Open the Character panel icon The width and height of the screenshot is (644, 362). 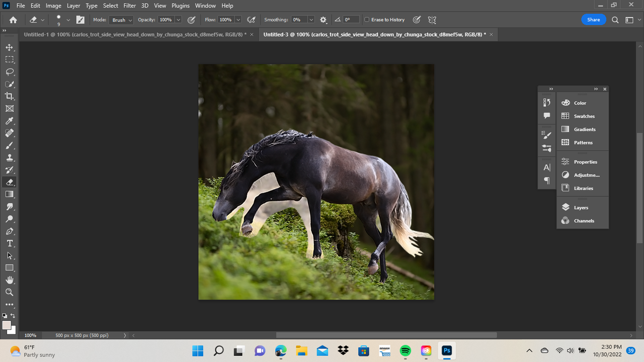tap(547, 167)
